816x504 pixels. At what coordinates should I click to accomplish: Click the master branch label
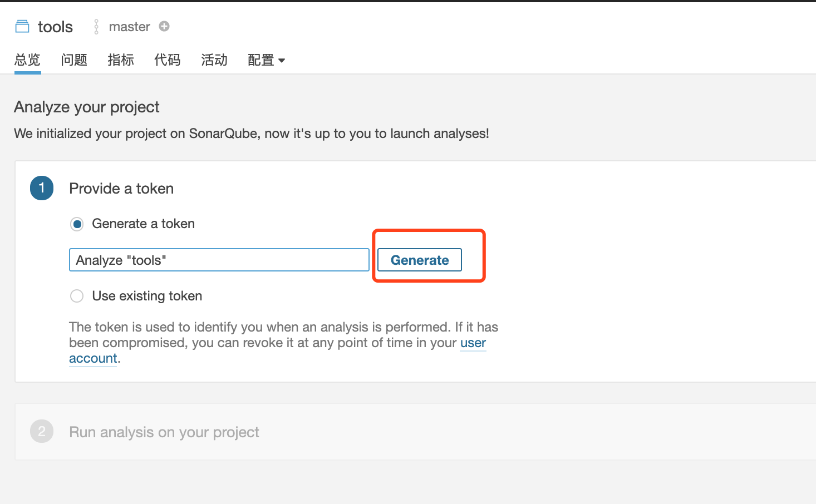(x=129, y=27)
